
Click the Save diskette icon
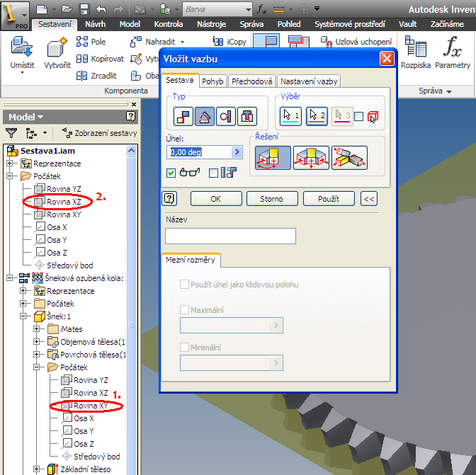point(84,9)
